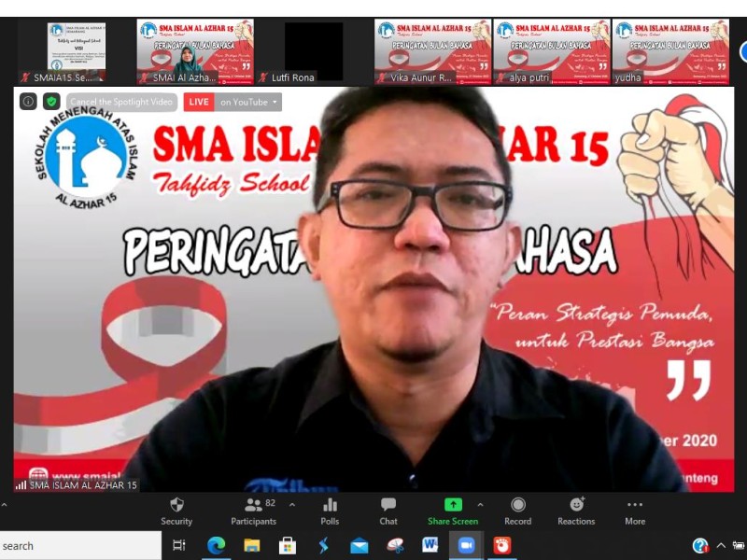The image size is (747, 560).
Task: Start recording with the Record button
Action: pyautogui.click(x=518, y=511)
